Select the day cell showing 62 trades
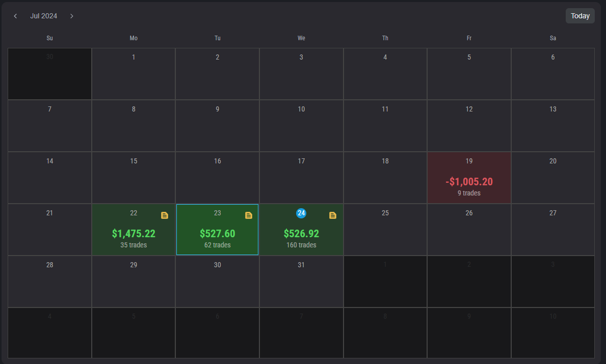This screenshot has width=606, height=364. [217, 245]
